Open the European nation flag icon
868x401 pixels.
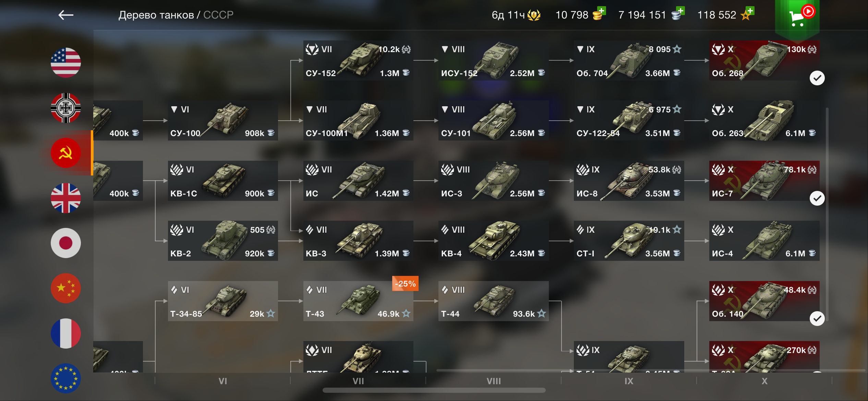click(x=65, y=378)
